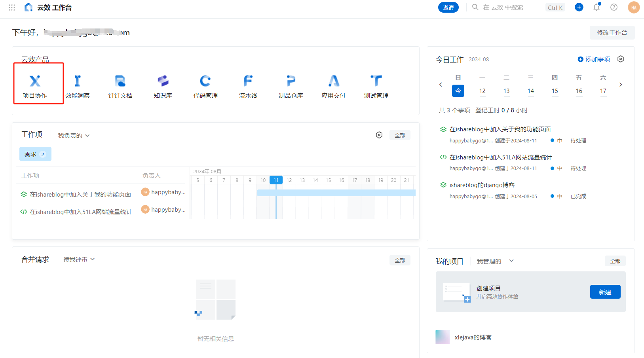
Task: Expand the 待我评审 merge request filter
Action: (x=79, y=260)
